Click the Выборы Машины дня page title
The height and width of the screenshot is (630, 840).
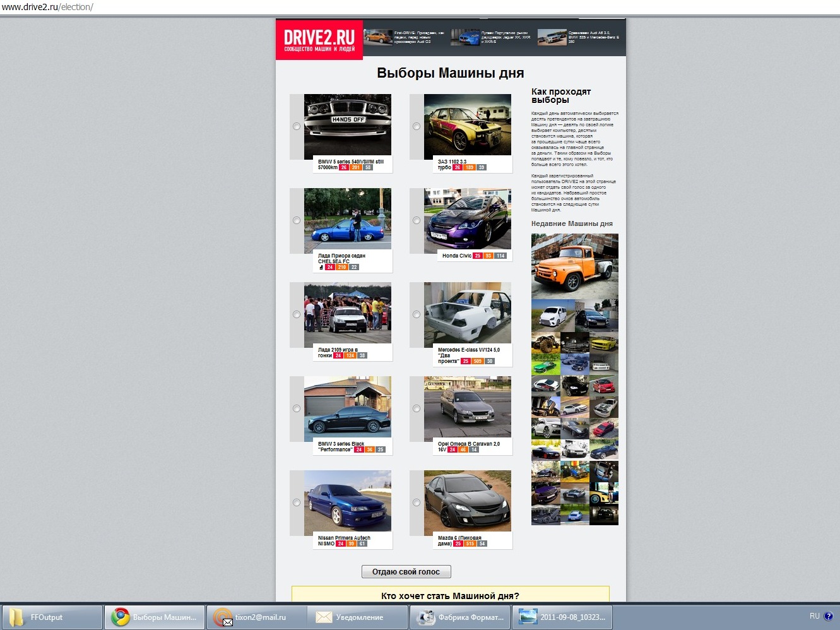pos(451,73)
